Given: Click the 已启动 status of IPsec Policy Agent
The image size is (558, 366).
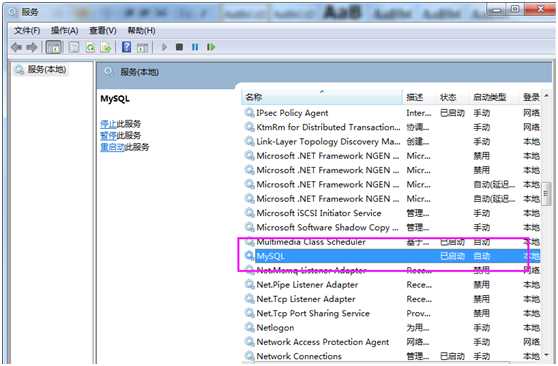Looking at the screenshot, I should click(x=452, y=113).
